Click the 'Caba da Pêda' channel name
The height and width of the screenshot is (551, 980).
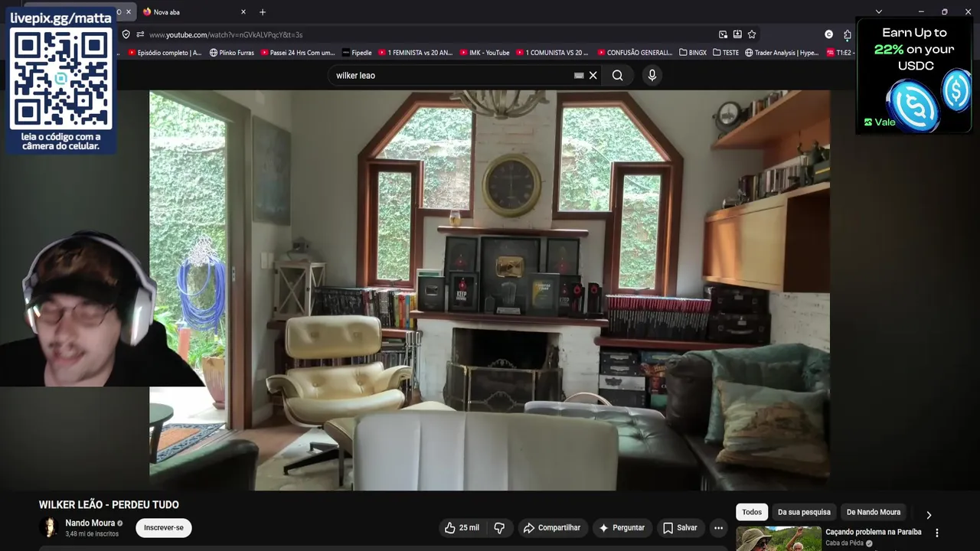click(844, 543)
